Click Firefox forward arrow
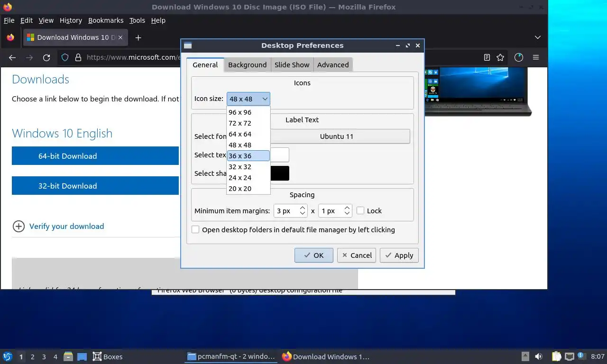Image resolution: width=607 pixels, height=364 pixels. click(x=29, y=57)
